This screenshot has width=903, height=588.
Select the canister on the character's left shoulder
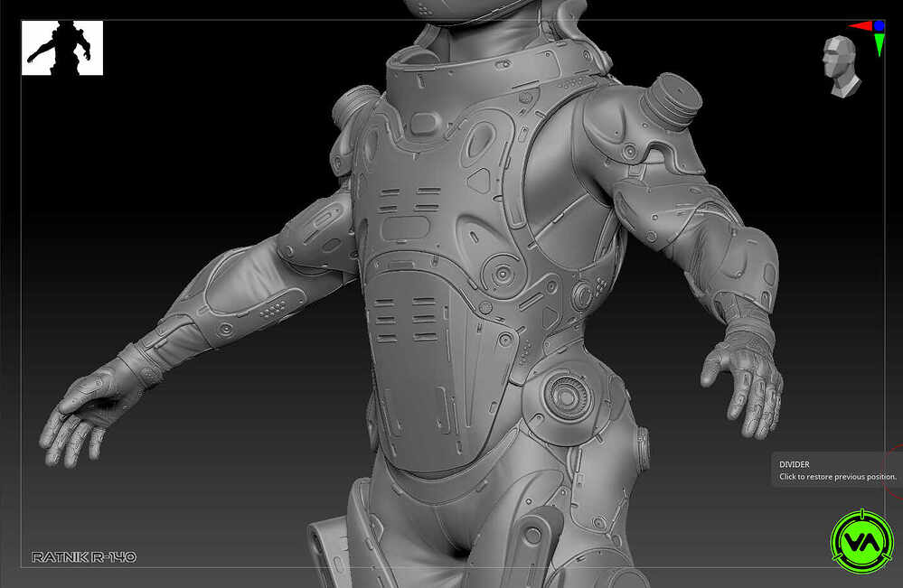coord(672,101)
